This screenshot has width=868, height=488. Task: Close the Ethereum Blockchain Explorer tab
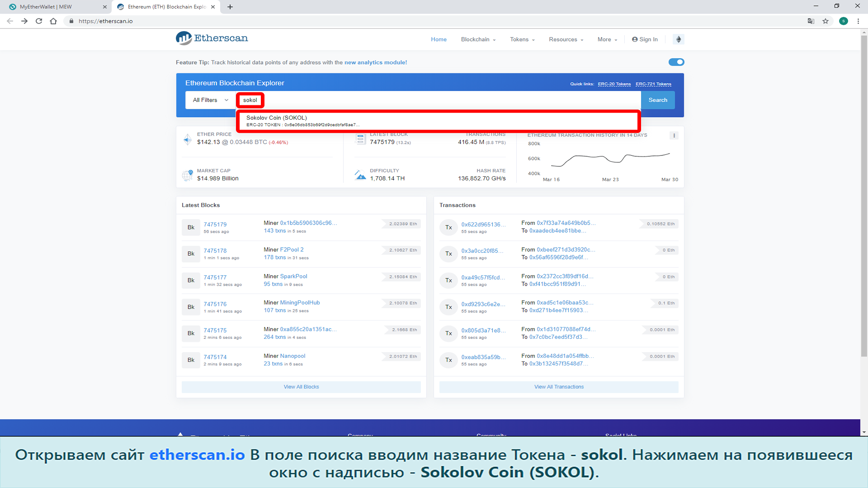[213, 7]
